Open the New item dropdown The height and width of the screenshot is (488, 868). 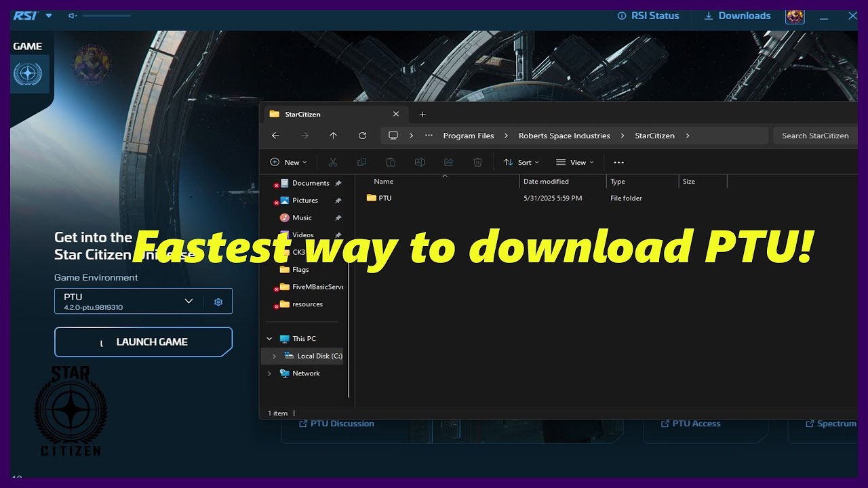(288, 162)
